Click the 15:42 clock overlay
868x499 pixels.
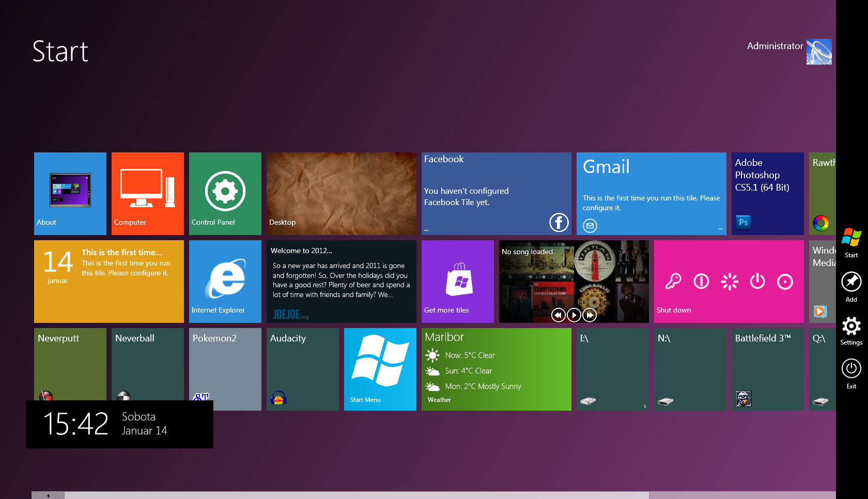(x=119, y=424)
